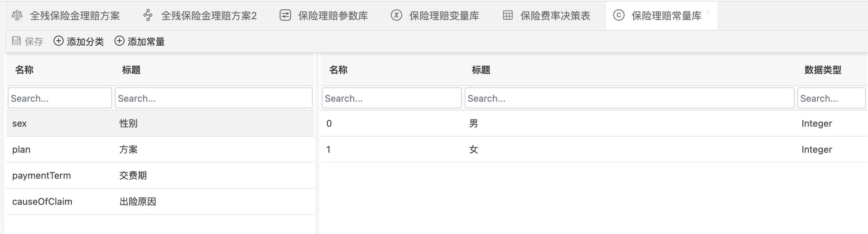Select the causeOfClaim category row
The image size is (868, 234).
(160, 202)
